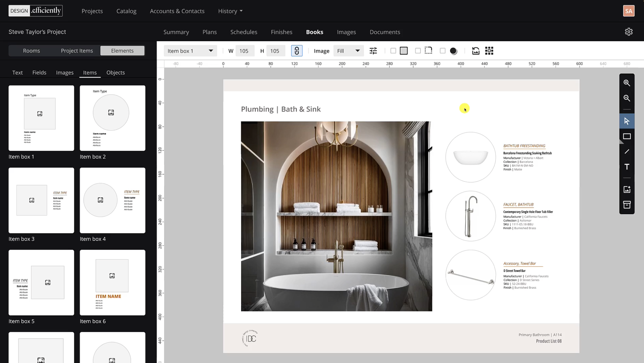Enable the fill background checkbox
The height and width of the screenshot is (363, 644).
tap(393, 51)
